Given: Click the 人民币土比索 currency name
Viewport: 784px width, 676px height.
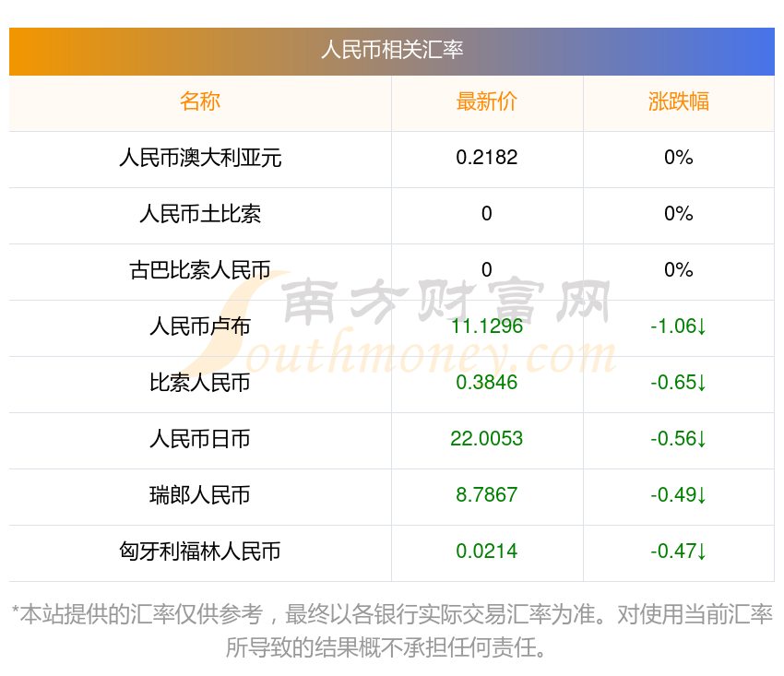Looking at the screenshot, I should point(200,214).
